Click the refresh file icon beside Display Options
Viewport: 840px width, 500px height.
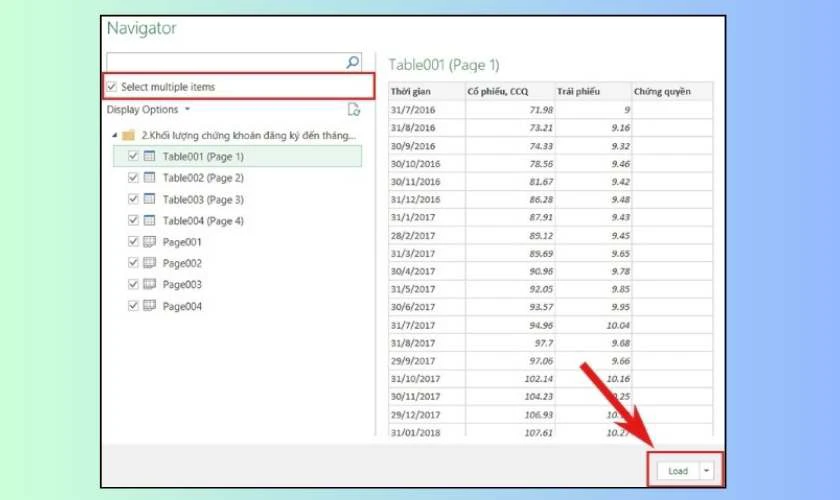coord(354,109)
